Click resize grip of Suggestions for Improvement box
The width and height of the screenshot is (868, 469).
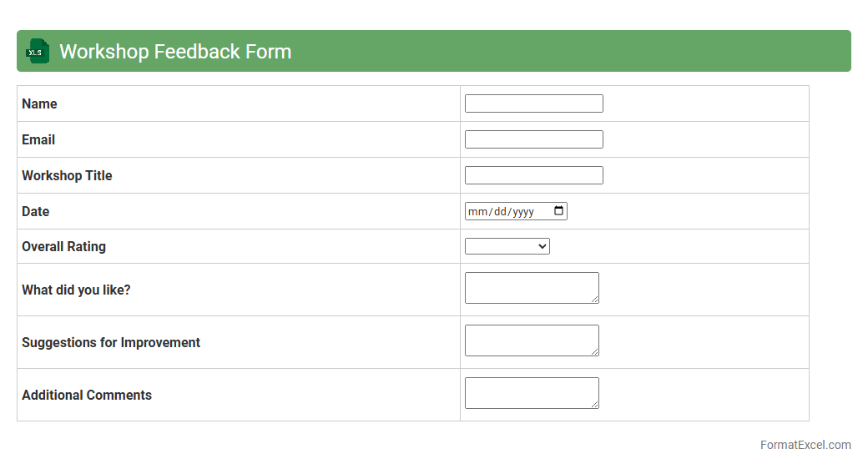(x=594, y=351)
